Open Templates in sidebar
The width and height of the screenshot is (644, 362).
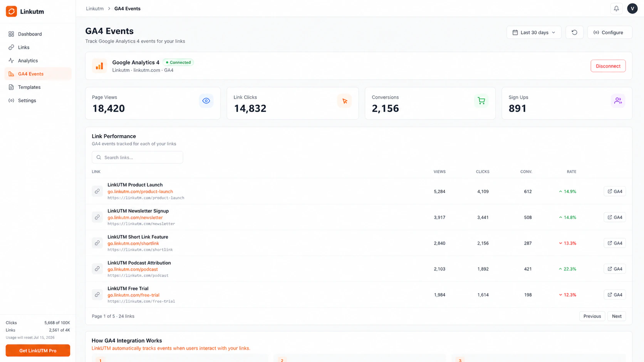pyautogui.click(x=38, y=87)
